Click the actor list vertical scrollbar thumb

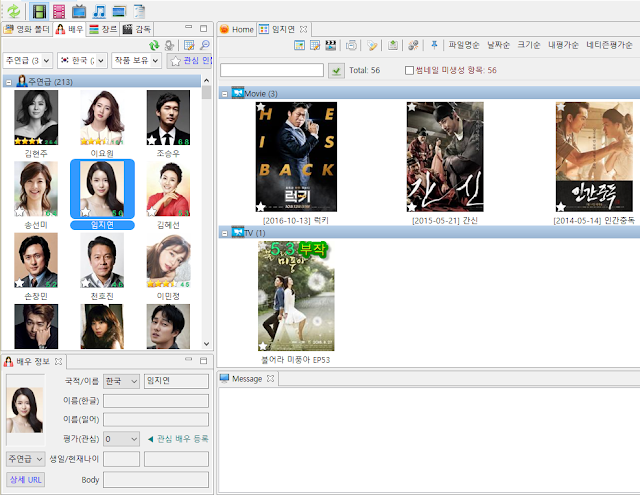[207, 92]
